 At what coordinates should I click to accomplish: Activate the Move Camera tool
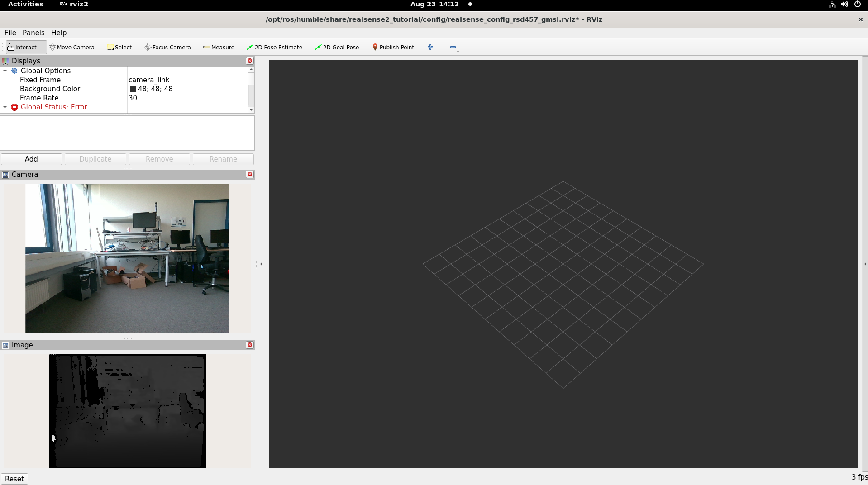[x=72, y=47]
